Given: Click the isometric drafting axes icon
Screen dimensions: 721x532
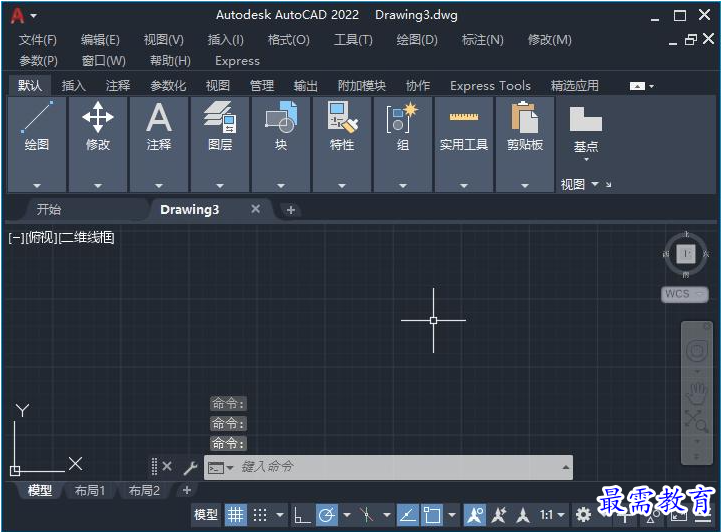Looking at the screenshot, I should 366,515.
